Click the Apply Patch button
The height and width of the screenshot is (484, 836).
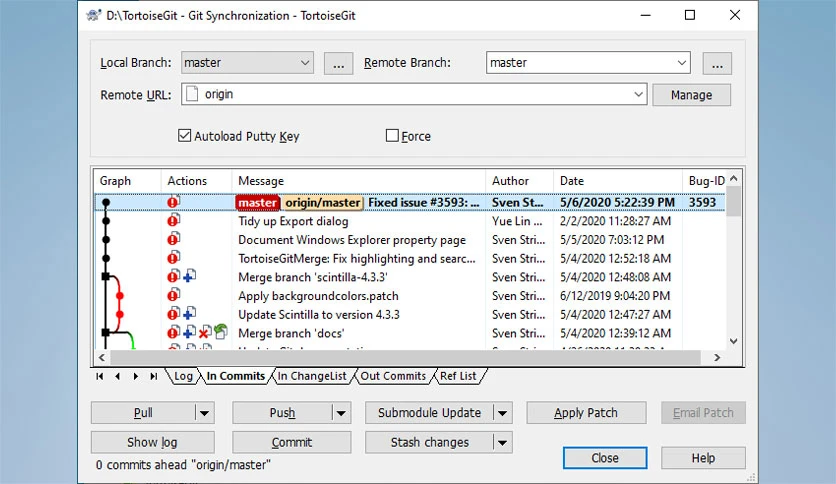coord(586,413)
